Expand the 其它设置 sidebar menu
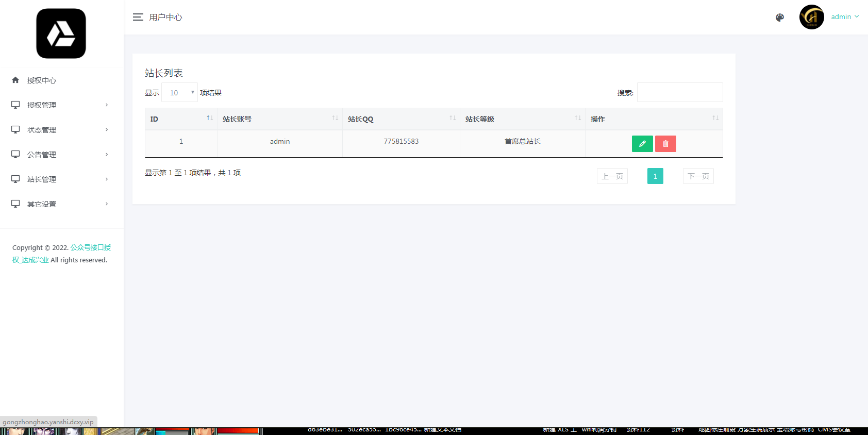The width and height of the screenshot is (868, 435). pos(60,204)
